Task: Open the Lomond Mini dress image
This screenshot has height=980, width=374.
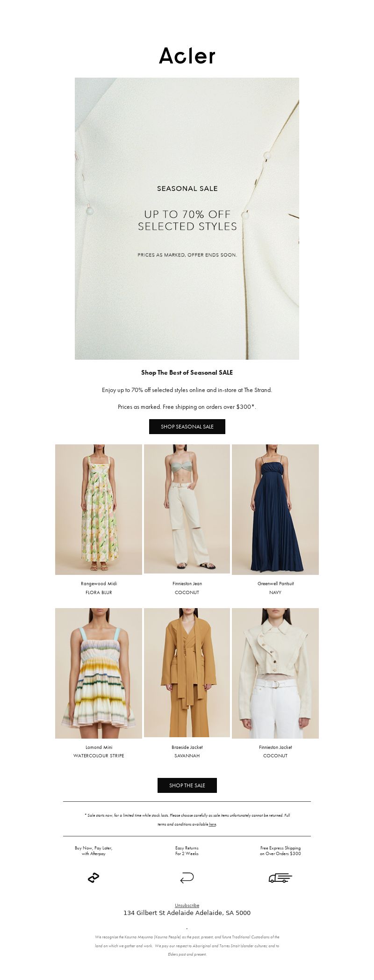Action: pyautogui.click(x=99, y=673)
